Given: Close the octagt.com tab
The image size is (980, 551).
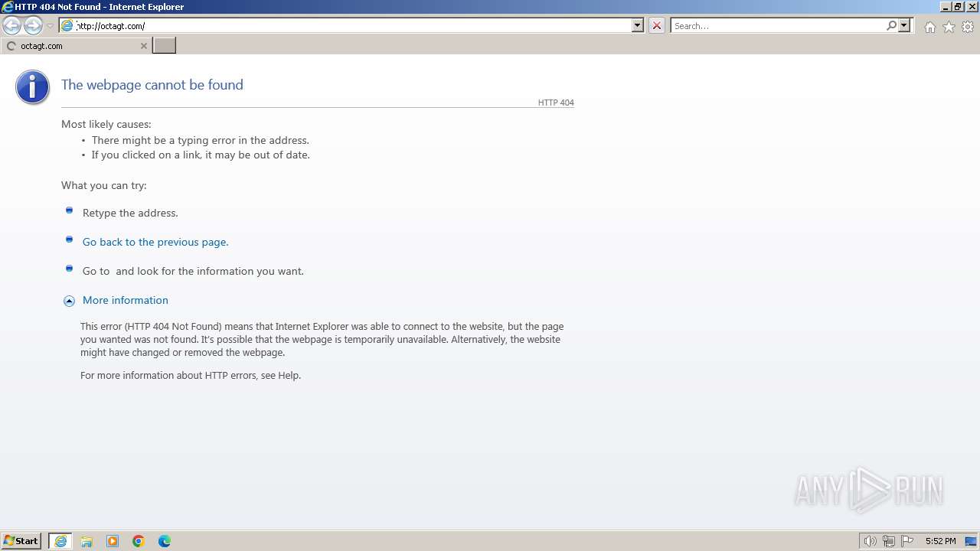Looking at the screenshot, I should point(143,46).
